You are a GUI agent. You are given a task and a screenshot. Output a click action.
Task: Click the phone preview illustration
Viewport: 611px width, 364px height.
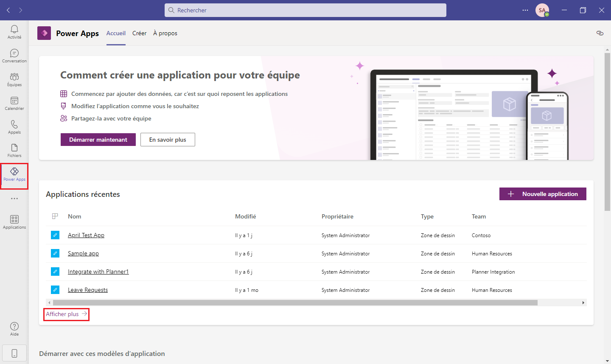pos(547,126)
